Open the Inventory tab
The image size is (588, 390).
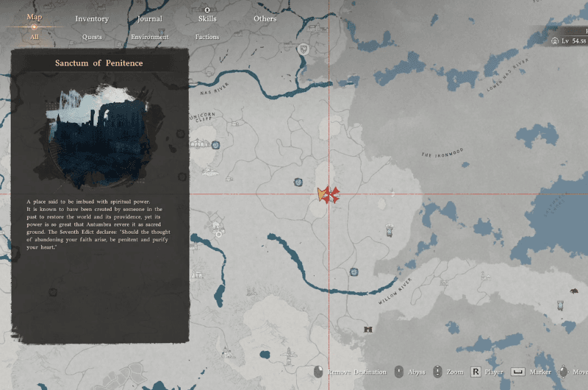(x=92, y=19)
